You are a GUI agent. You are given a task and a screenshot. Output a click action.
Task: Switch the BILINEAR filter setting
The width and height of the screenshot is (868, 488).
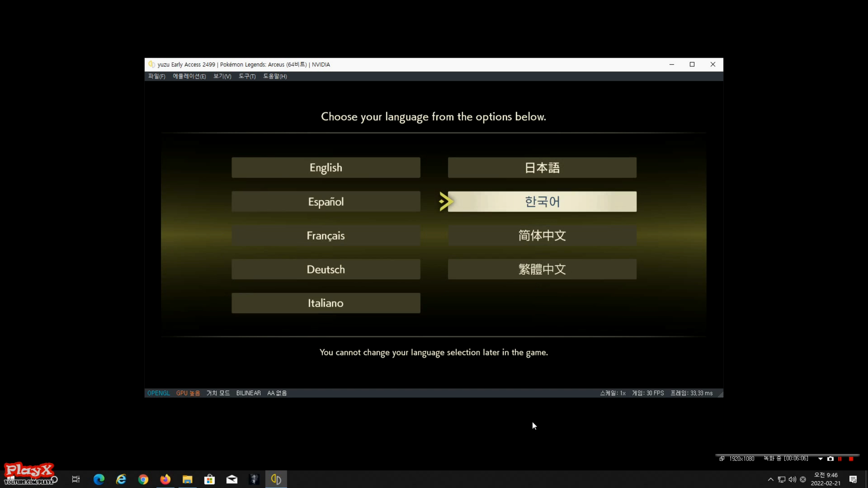(x=248, y=393)
